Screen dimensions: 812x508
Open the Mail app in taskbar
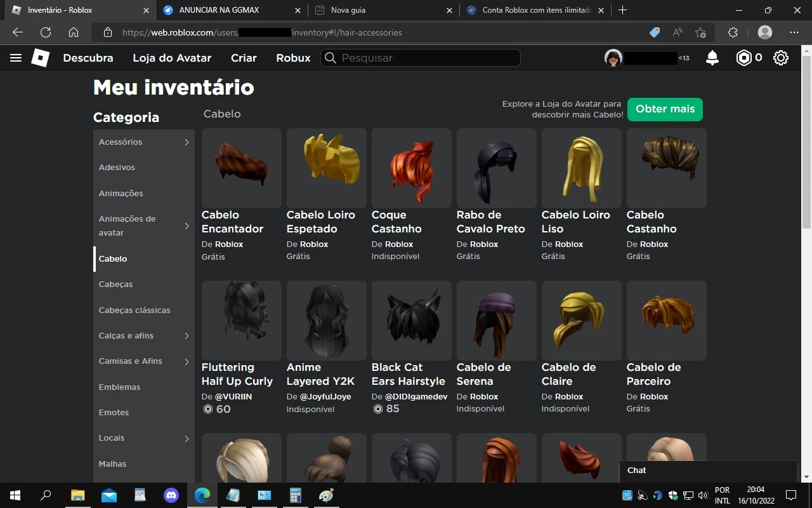point(109,495)
